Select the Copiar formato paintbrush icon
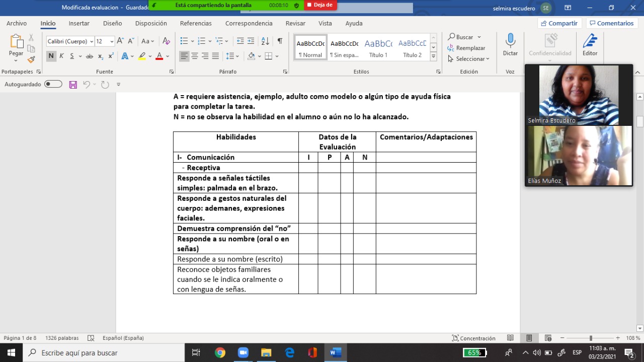 (x=31, y=59)
